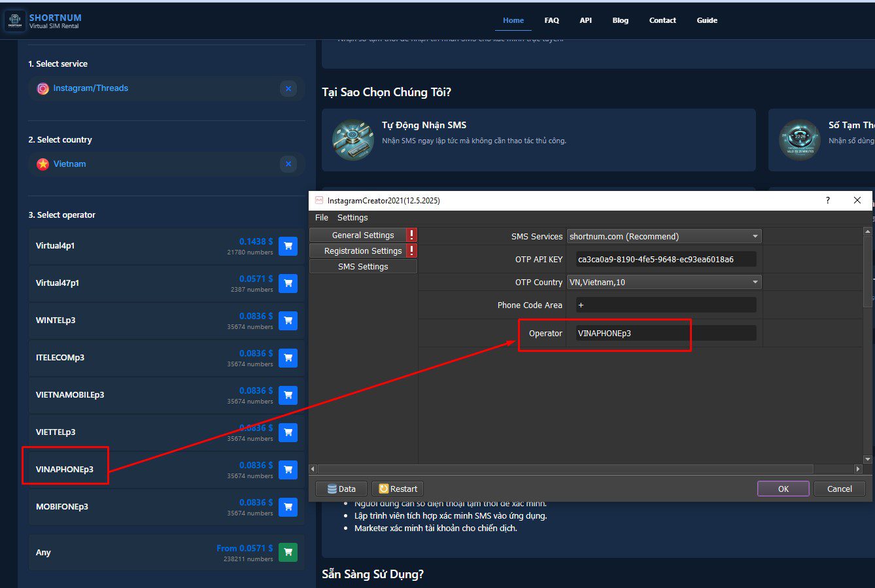Click the cart icon for ITELECOMp3
875x588 pixels.
pos(288,358)
